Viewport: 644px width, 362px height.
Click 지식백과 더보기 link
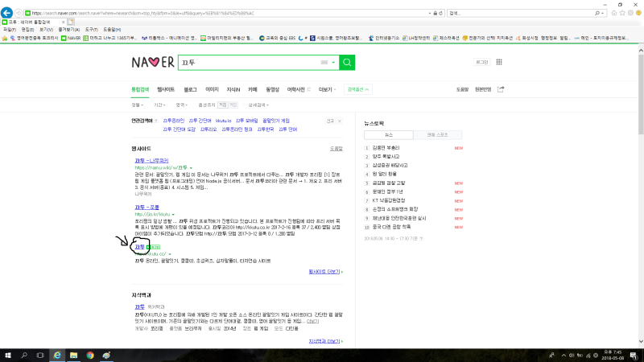click(x=326, y=341)
